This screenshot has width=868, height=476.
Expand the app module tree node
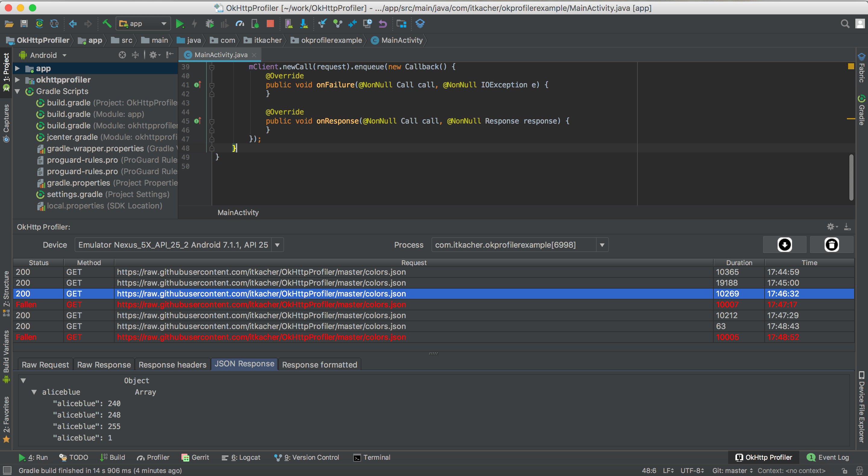(x=17, y=69)
